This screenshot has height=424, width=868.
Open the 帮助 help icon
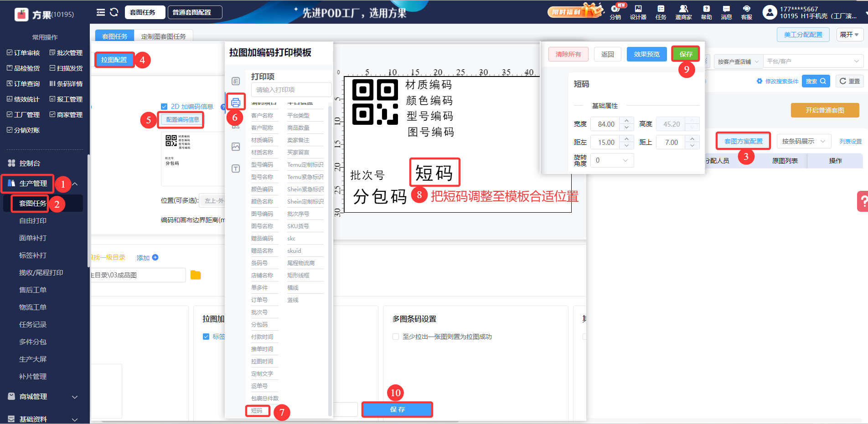[x=706, y=12]
